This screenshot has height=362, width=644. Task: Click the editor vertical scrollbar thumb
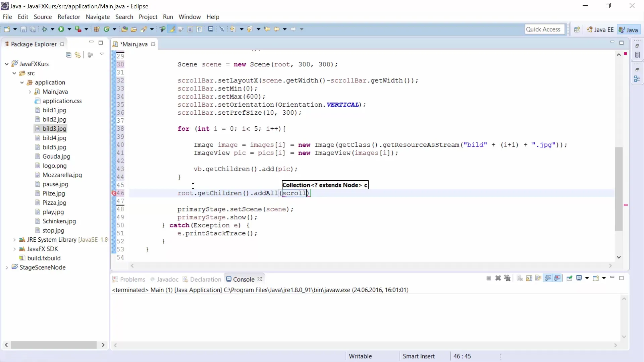click(619, 189)
